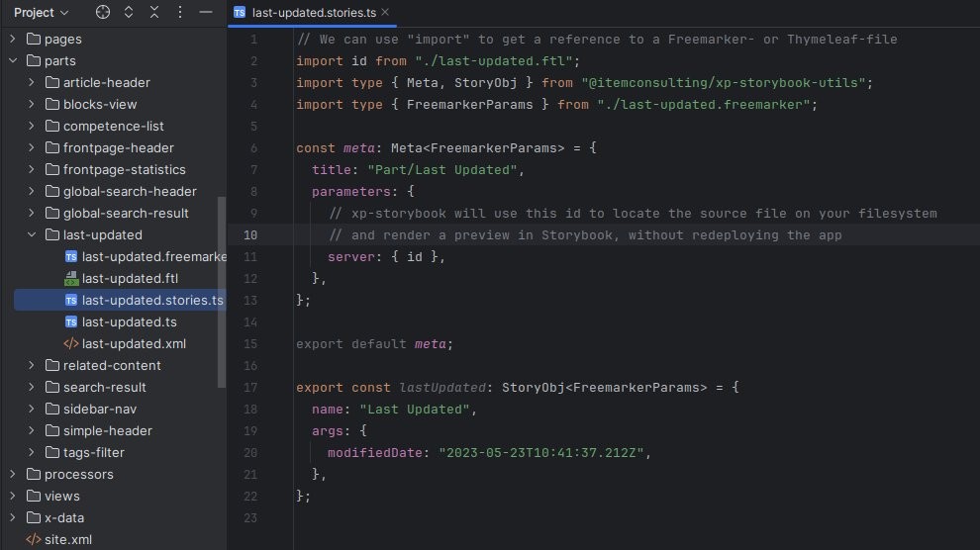Click the sidebar-nav folder icon

[52, 409]
